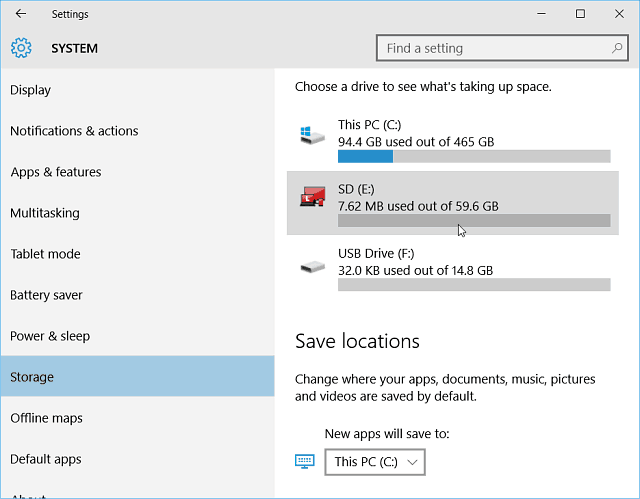Click the computer icon beside New apps dropdown
This screenshot has width=640, height=499.
[304, 461]
